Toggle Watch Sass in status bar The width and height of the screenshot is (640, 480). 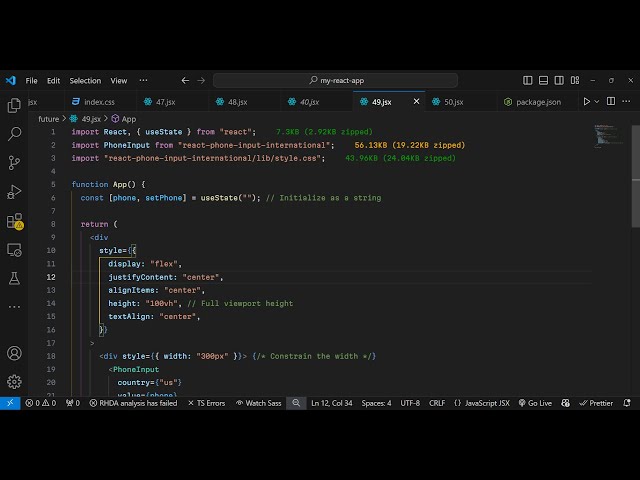258,403
